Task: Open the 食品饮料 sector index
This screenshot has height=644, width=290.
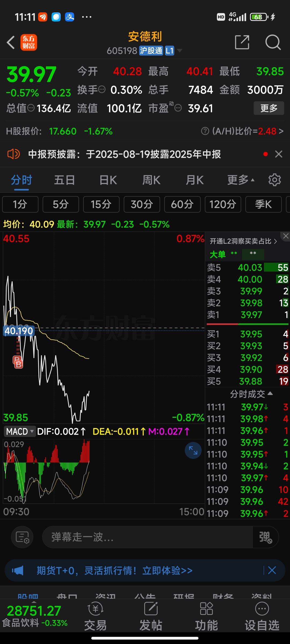Action: (x=35, y=616)
